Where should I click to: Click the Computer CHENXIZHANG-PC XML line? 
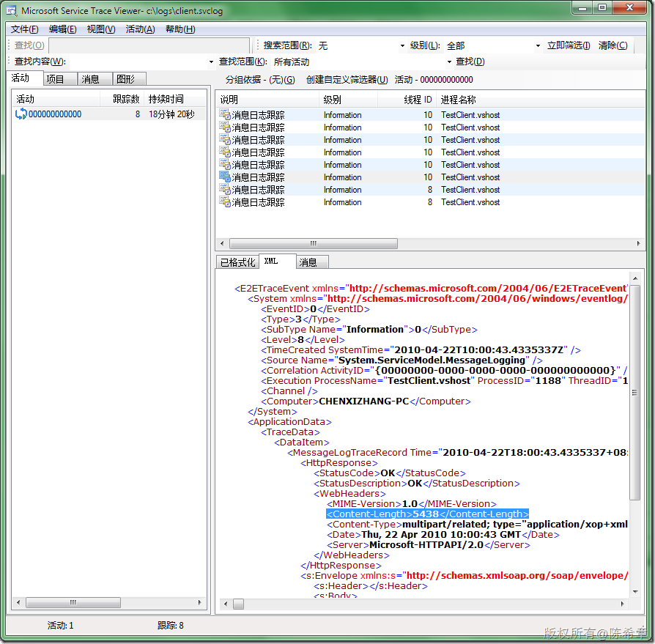(366, 401)
